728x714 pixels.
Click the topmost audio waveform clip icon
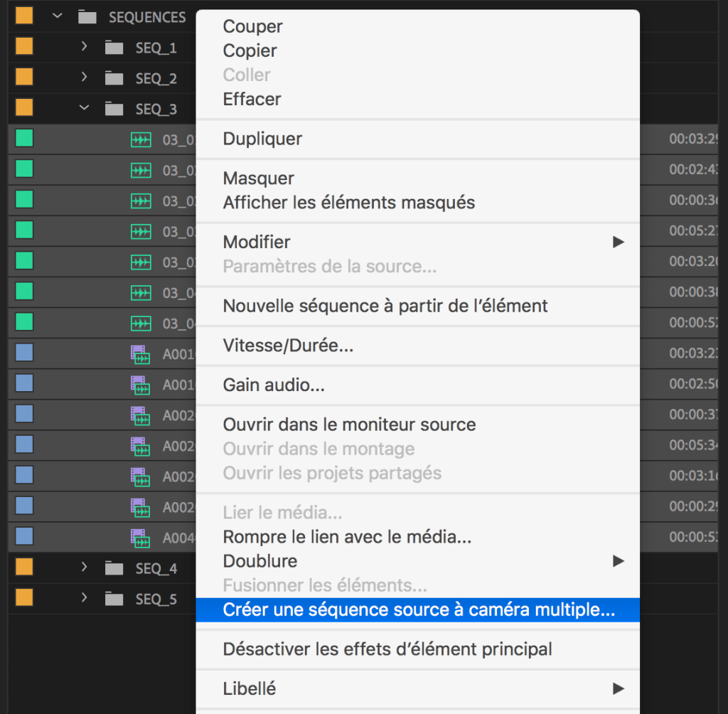[x=141, y=139]
